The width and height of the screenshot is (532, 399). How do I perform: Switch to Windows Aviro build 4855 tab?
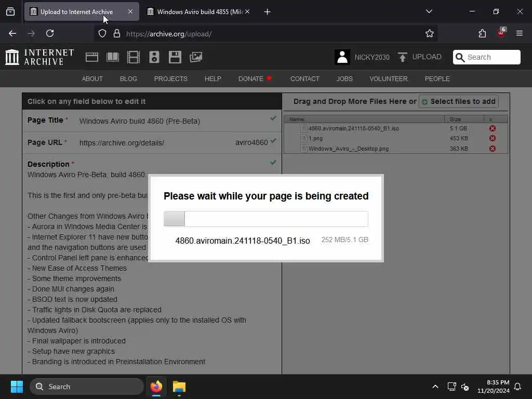[198, 12]
